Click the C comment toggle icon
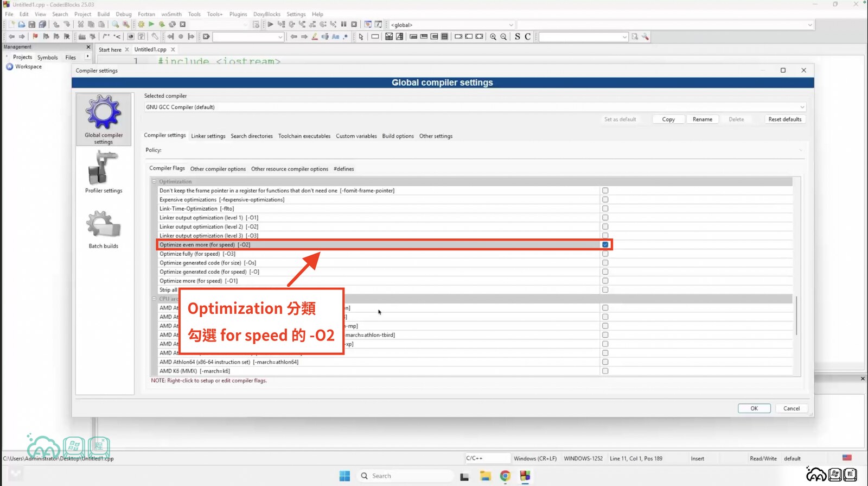868x486 pixels. click(x=527, y=36)
